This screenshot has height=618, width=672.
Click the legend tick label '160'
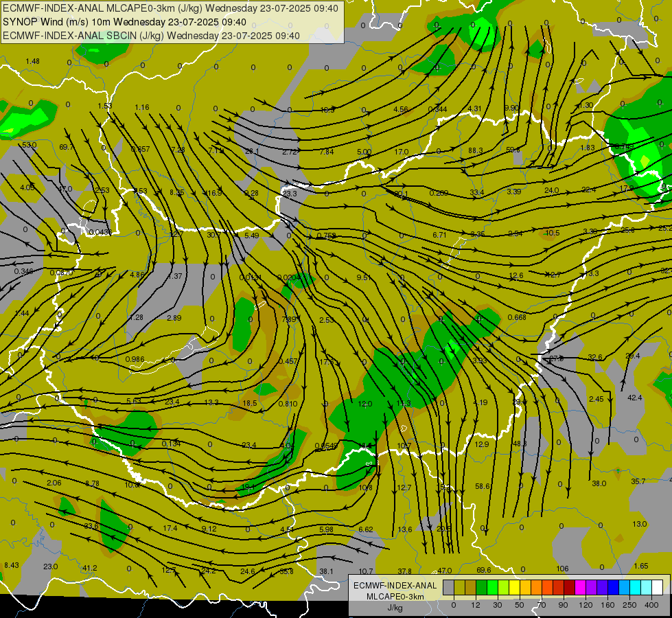tap(607, 605)
